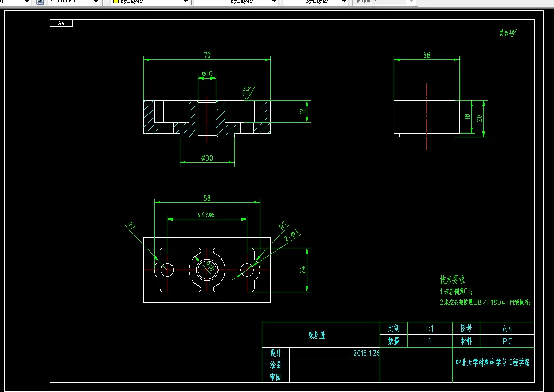Select the 44?.05 tolerance dimension
This screenshot has width=554, height=392.
point(206,214)
